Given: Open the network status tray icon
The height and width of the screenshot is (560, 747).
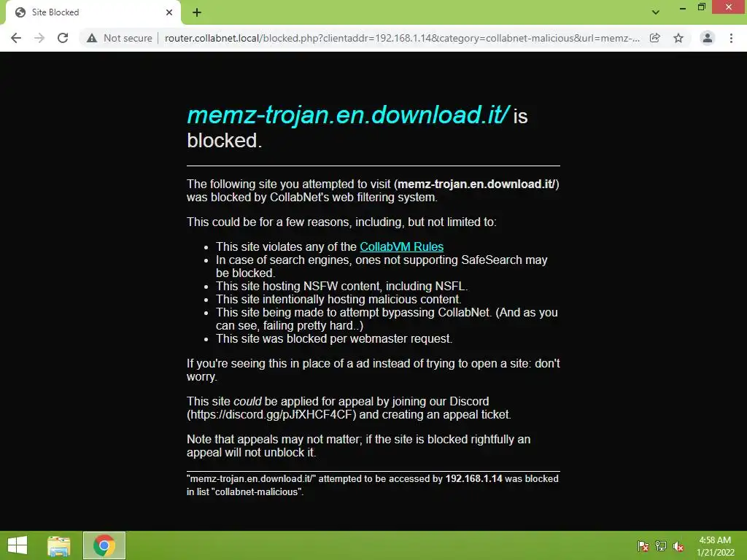Looking at the screenshot, I should (661, 546).
